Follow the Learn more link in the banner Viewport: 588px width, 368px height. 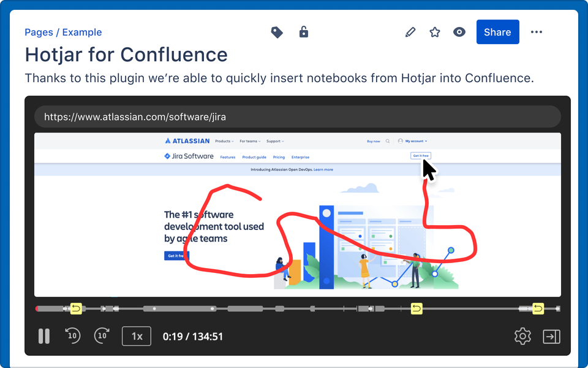(323, 170)
